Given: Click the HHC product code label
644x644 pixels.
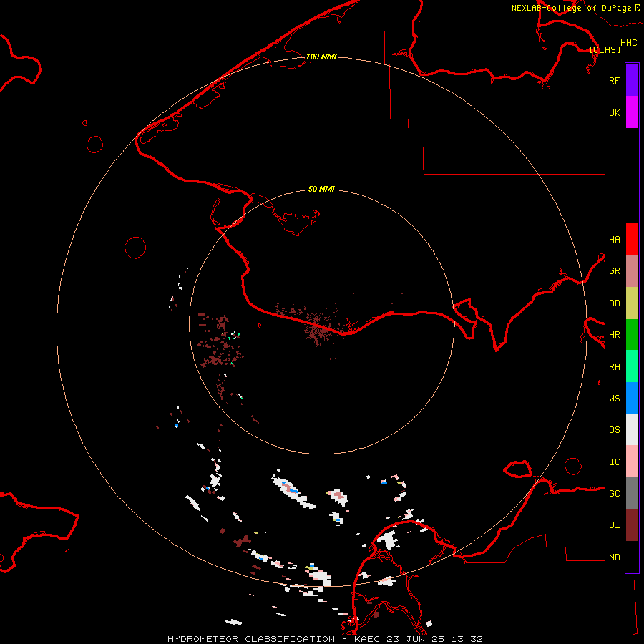Looking at the screenshot, I should click(628, 43).
